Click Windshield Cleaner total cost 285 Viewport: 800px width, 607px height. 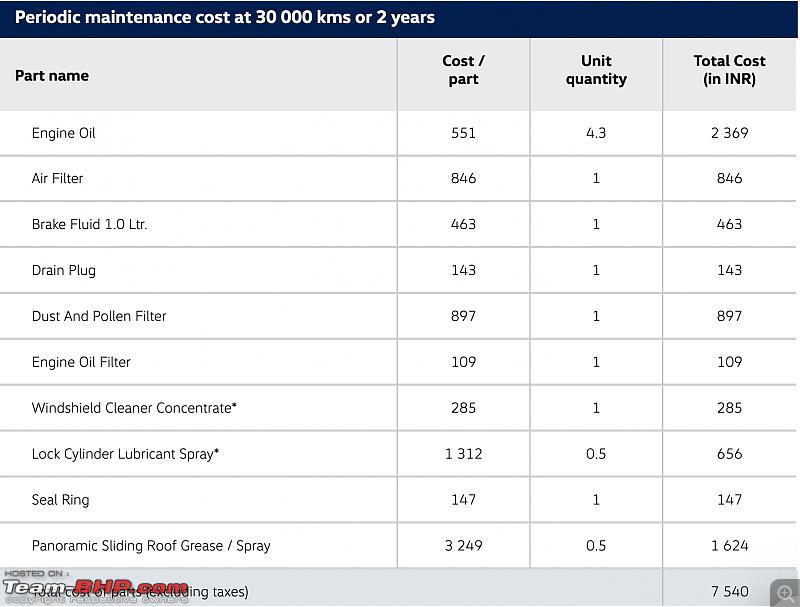click(x=730, y=408)
